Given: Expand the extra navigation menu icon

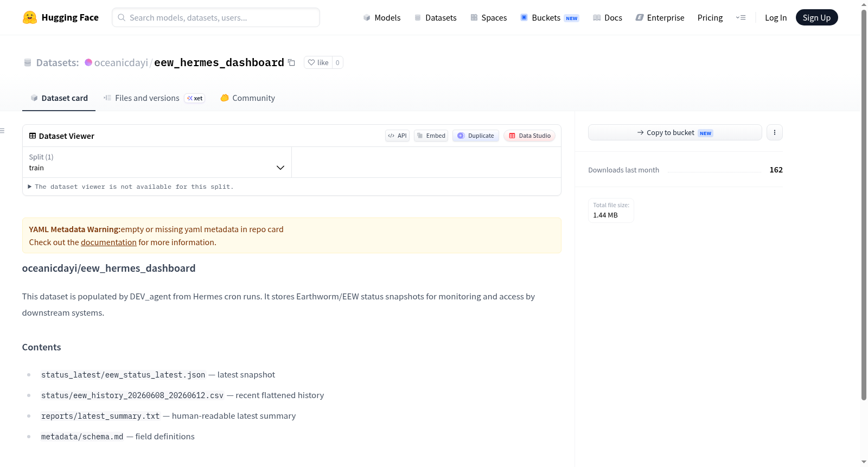Looking at the screenshot, I should [x=741, y=17].
